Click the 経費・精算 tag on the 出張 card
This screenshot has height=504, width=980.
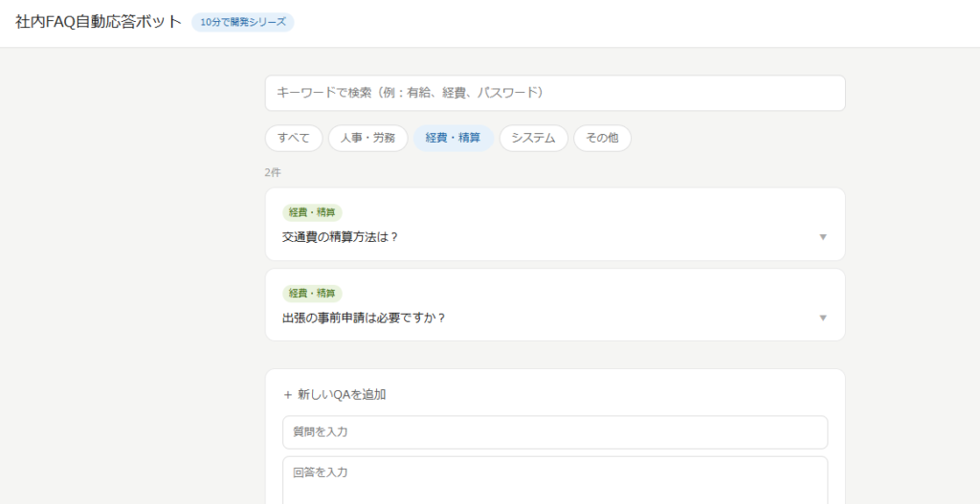click(x=312, y=294)
